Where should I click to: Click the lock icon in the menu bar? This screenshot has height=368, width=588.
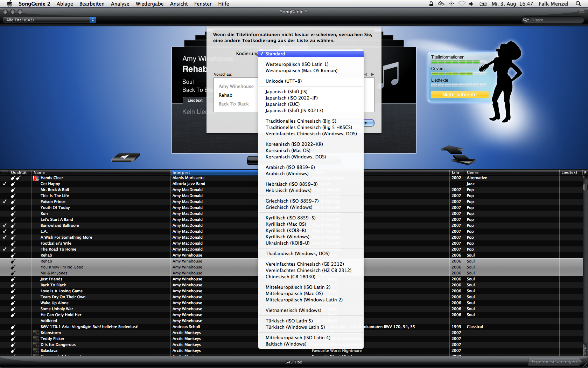pos(431,4)
